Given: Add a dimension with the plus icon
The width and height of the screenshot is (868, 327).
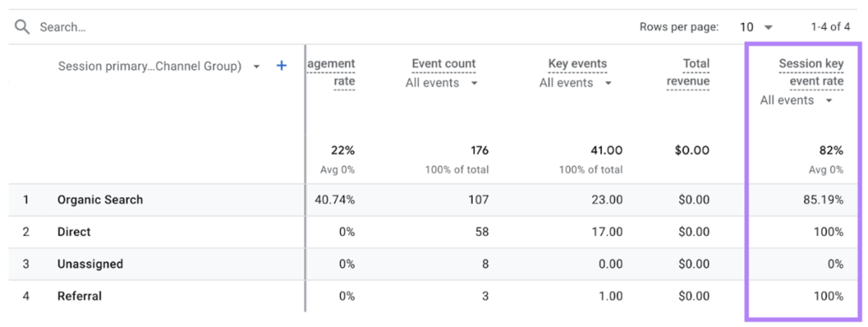Looking at the screenshot, I should point(281,66).
